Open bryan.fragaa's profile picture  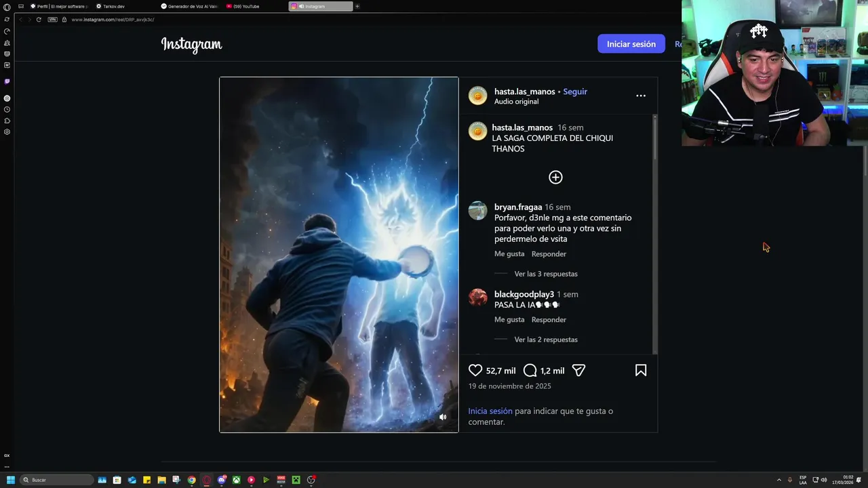[x=477, y=210]
